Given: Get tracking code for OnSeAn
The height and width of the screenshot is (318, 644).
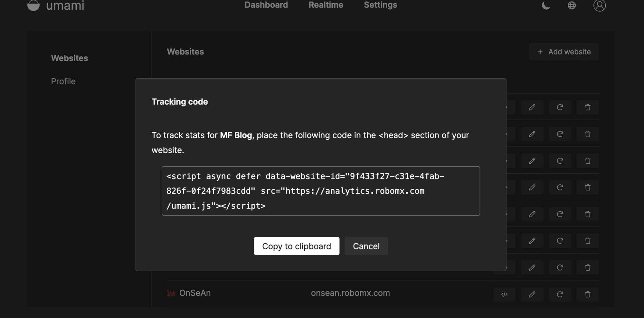Looking at the screenshot, I should pos(504,294).
